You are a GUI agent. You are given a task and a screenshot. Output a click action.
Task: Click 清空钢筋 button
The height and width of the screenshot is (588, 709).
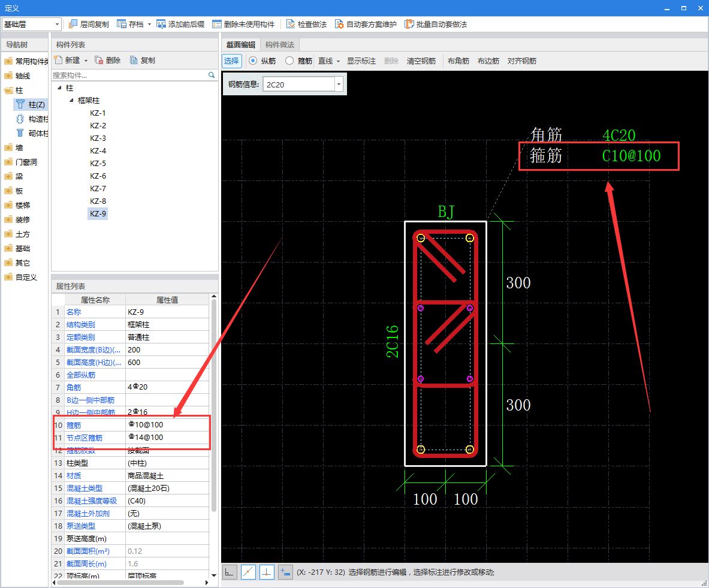tap(421, 61)
